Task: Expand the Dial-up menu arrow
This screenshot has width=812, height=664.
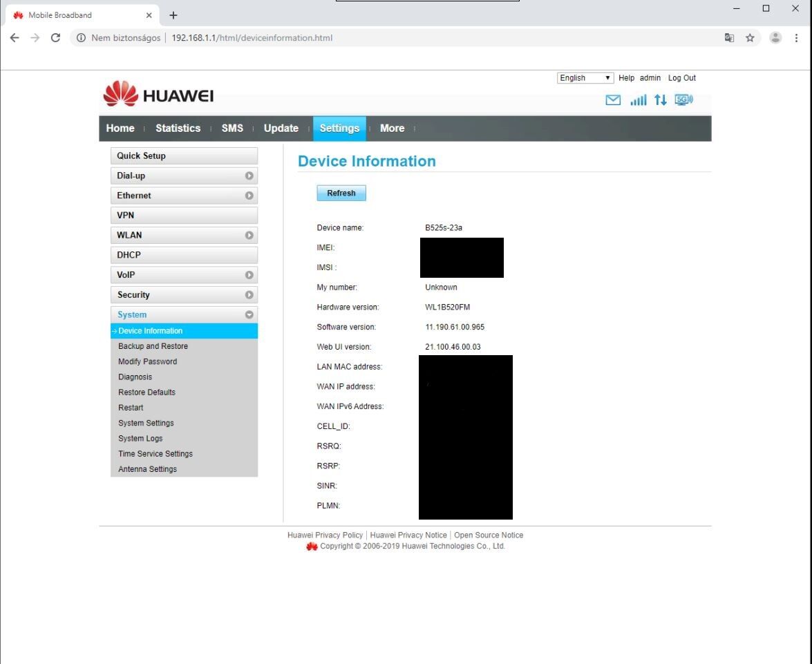Action: tap(249, 176)
